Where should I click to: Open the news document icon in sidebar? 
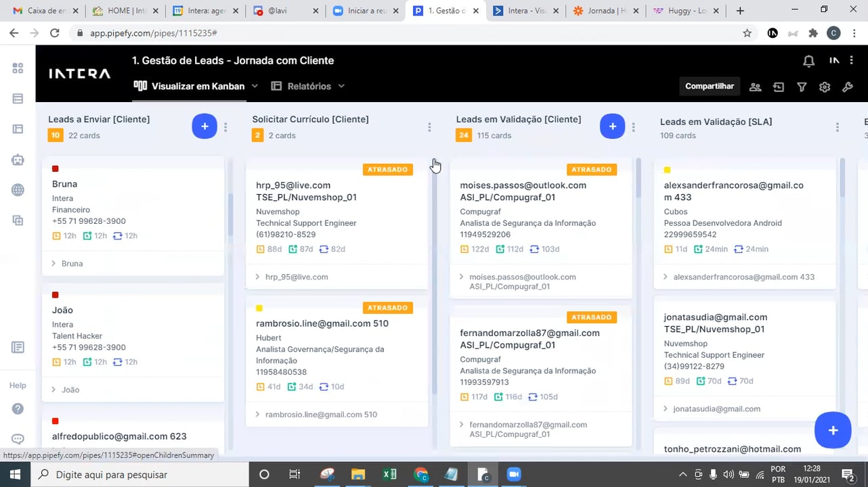click(x=18, y=347)
